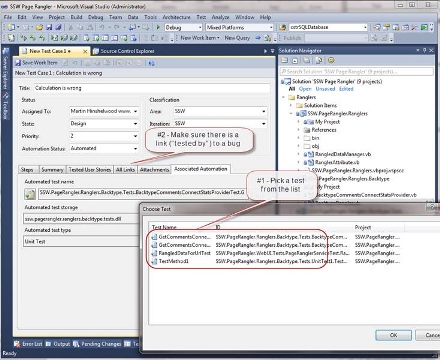Viewport: 440px width, 360px height.
Task: Click OK in Choose Test dialog
Action: 393,335
